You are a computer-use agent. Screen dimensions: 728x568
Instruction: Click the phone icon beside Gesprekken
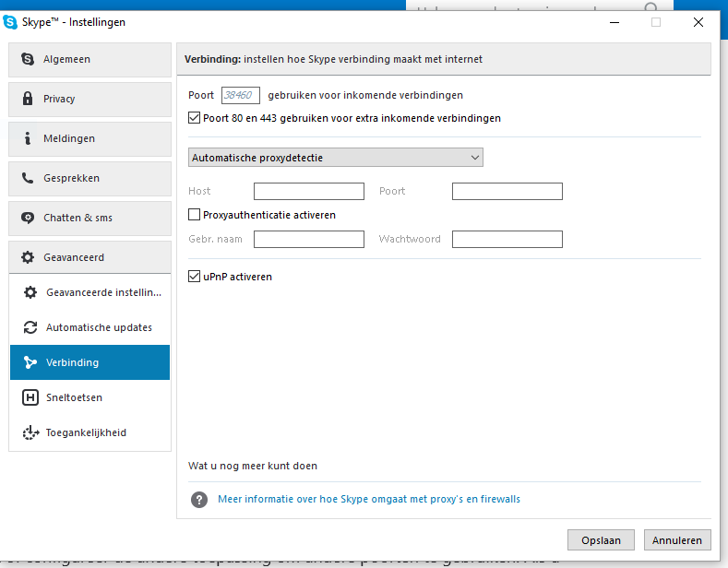(28, 178)
